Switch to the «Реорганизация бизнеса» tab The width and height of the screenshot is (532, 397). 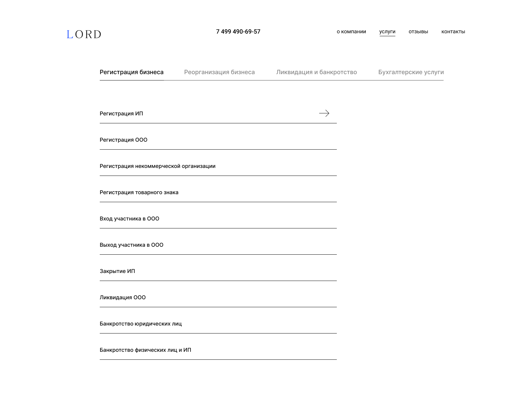click(x=219, y=72)
